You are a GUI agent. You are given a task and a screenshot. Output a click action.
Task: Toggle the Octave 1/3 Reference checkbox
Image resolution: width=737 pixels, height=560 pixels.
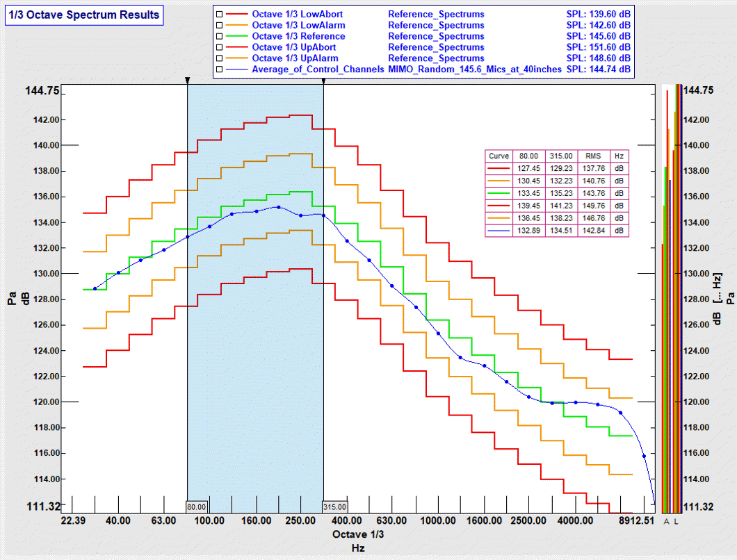(218, 36)
